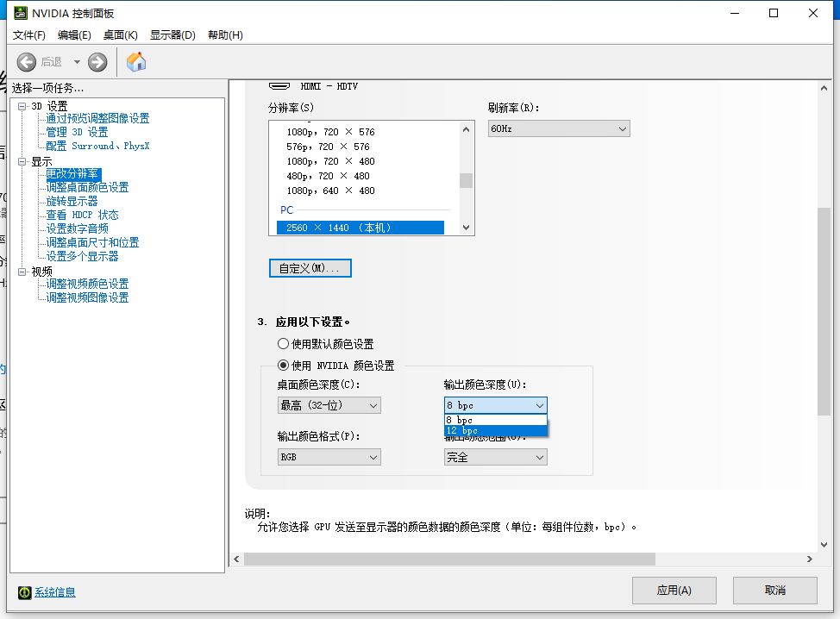Click the Forward arrow button
The width and height of the screenshot is (840, 619).
point(97,62)
